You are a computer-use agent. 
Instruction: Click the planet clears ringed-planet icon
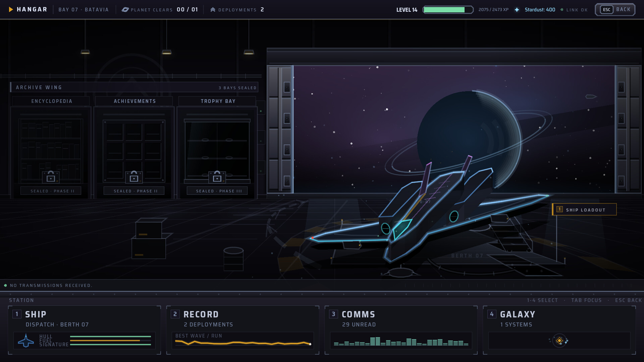pos(125,10)
